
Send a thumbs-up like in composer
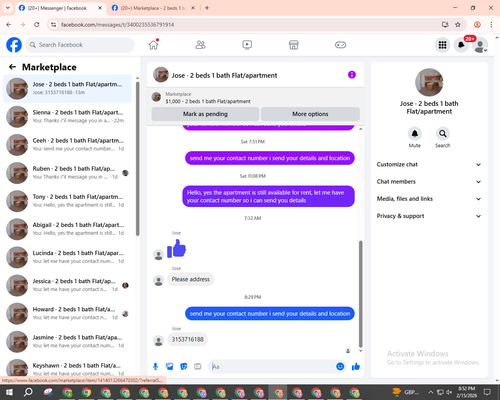(x=356, y=367)
